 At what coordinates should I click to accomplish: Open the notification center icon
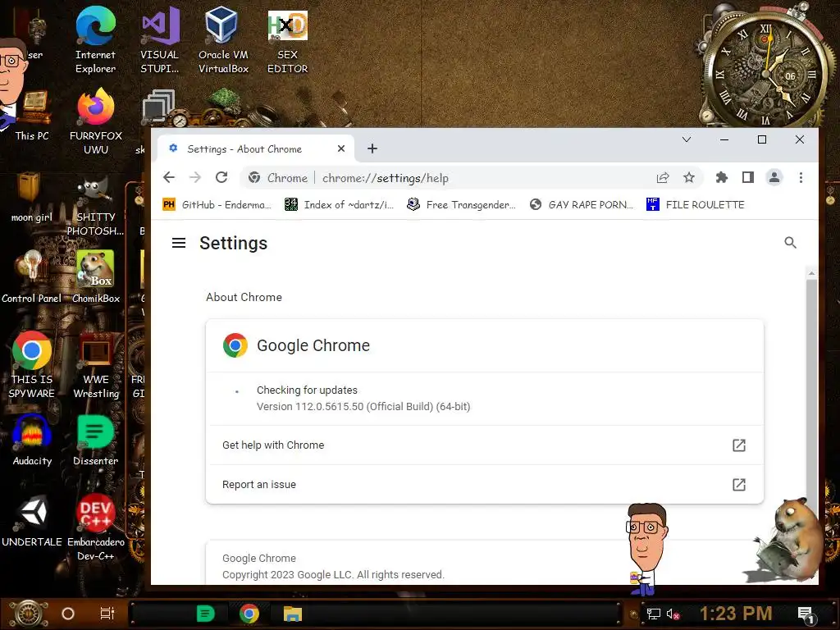[806, 614]
